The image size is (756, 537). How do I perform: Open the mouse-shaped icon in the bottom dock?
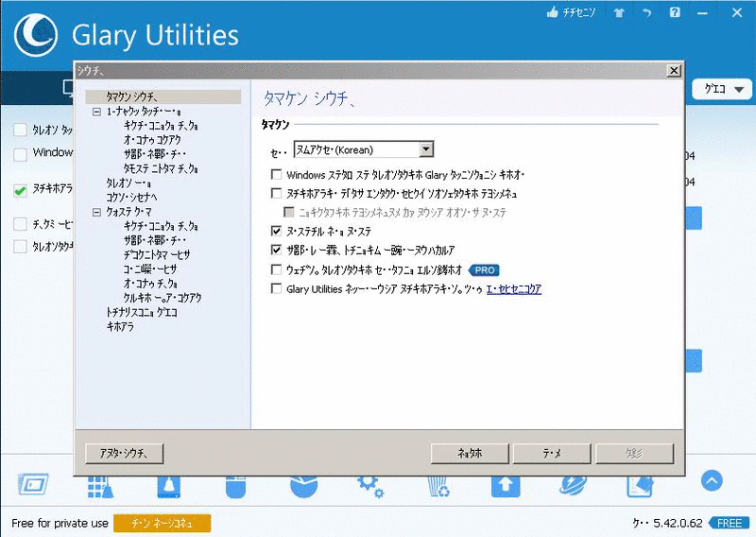235,486
